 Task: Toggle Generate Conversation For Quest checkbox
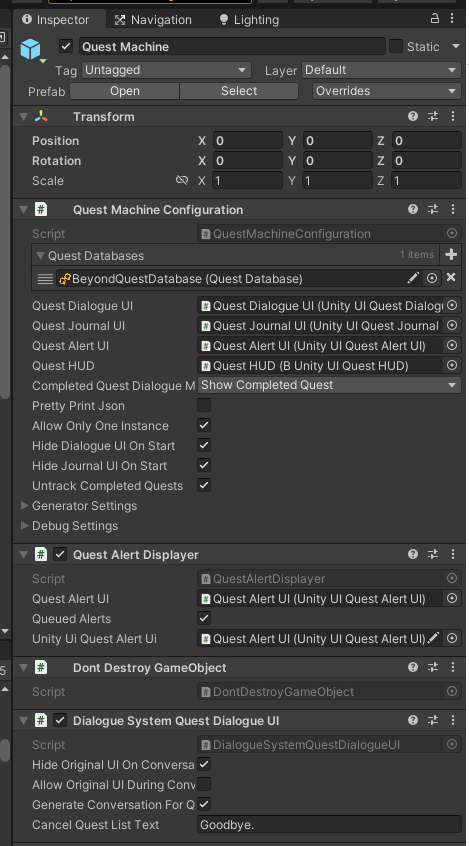click(x=204, y=804)
